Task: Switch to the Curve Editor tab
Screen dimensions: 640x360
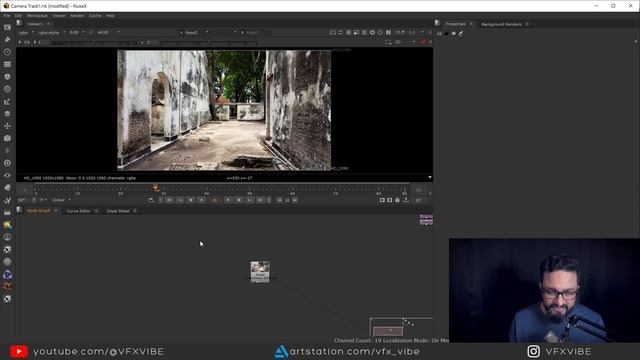Action: [x=78, y=211]
